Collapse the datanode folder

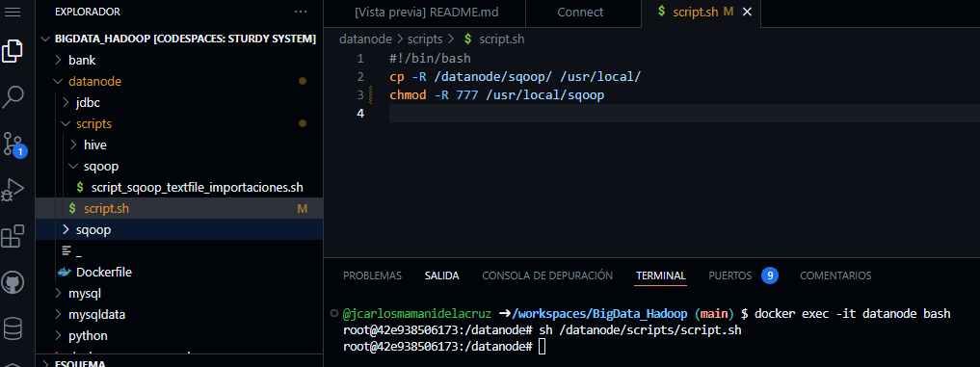click(x=58, y=81)
